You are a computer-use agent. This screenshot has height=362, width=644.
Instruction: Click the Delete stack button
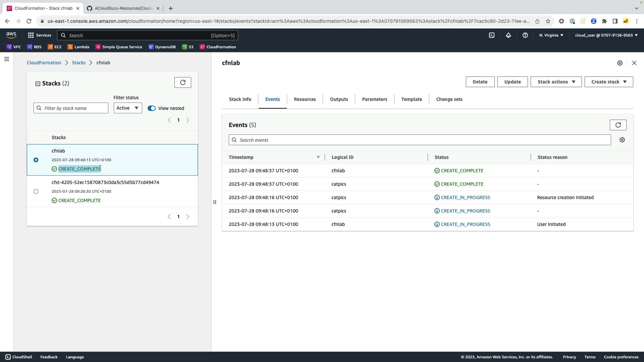(x=480, y=82)
